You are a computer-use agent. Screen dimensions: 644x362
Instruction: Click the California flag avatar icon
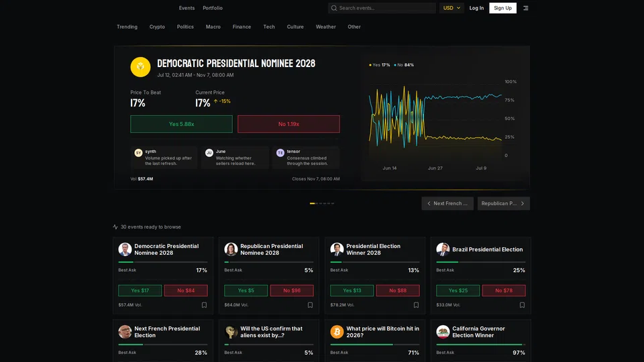(x=443, y=332)
